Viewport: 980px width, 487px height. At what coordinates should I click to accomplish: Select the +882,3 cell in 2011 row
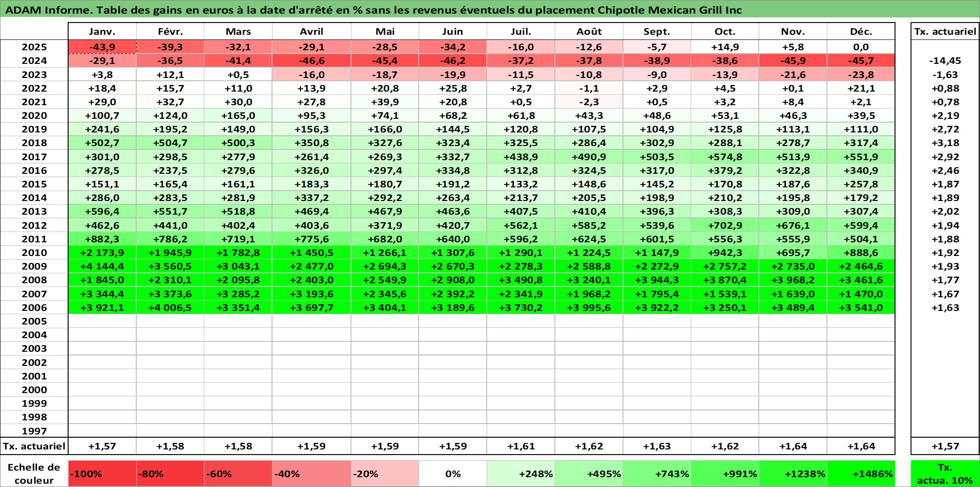tap(102, 239)
